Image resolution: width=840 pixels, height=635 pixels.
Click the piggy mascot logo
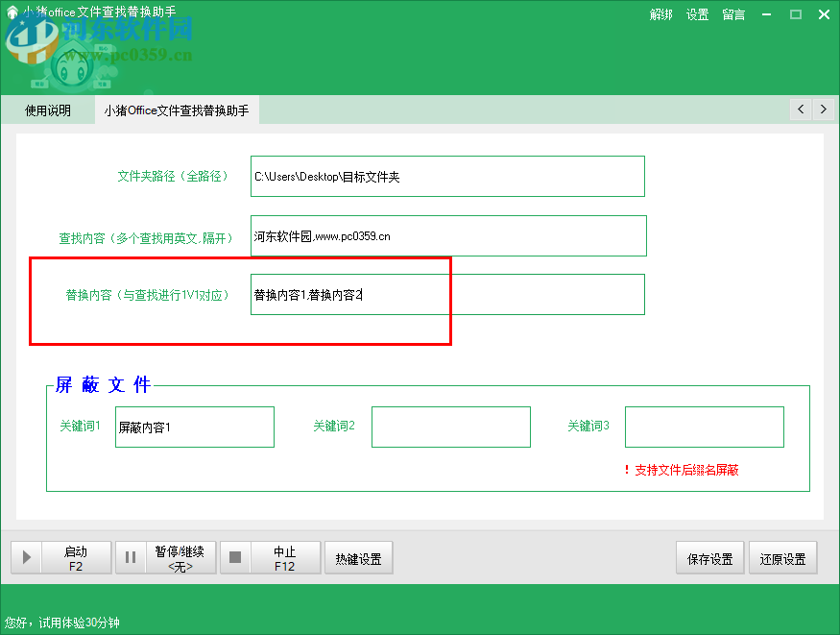tap(72, 67)
